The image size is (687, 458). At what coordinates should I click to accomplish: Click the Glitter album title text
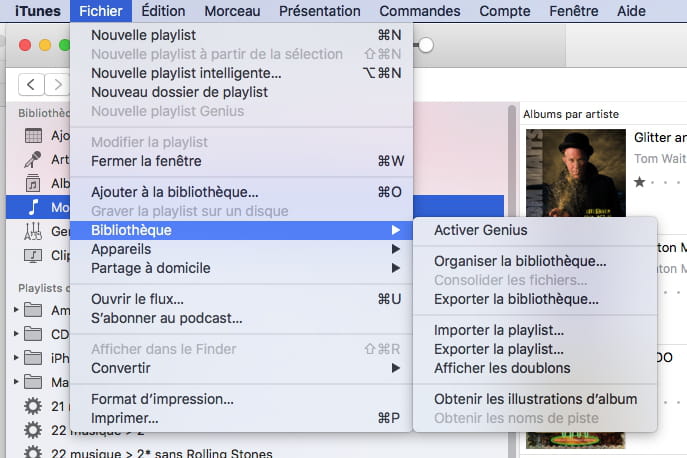point(660,138)
